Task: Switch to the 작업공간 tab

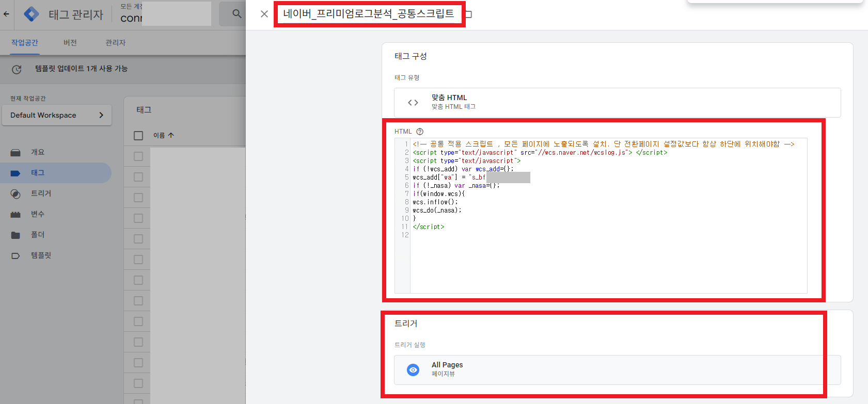Action: (x=25, y=43)
